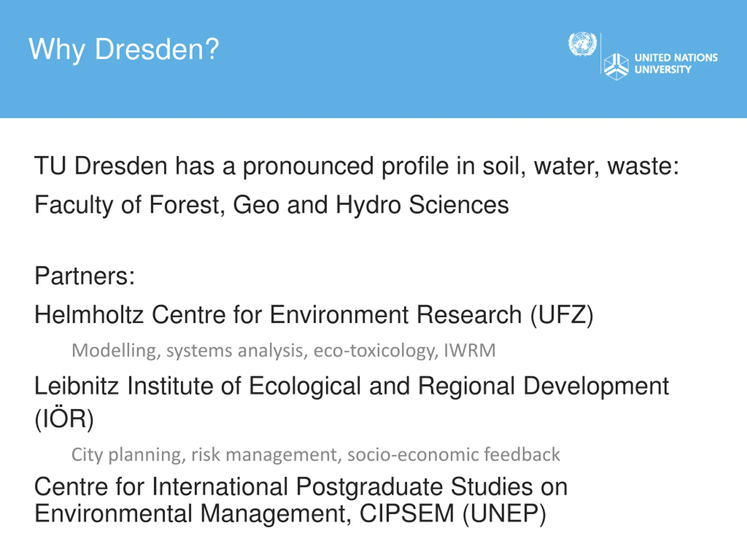Select the 'Why Dresden?' slide title
Screen dimensions: 747x560
click(124, 50)
